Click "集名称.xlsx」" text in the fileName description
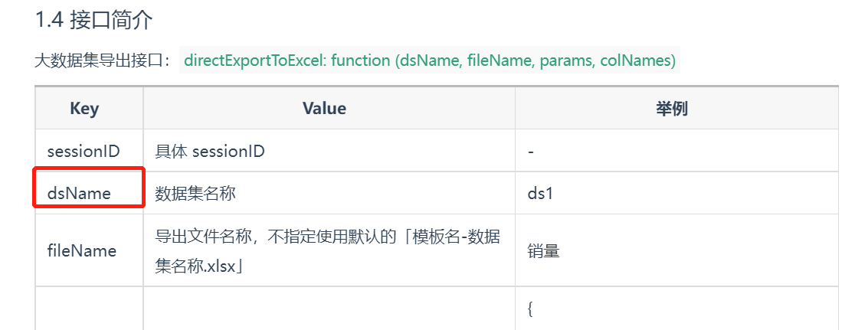This screenshot has height=330, width=868. click(201, 267)
